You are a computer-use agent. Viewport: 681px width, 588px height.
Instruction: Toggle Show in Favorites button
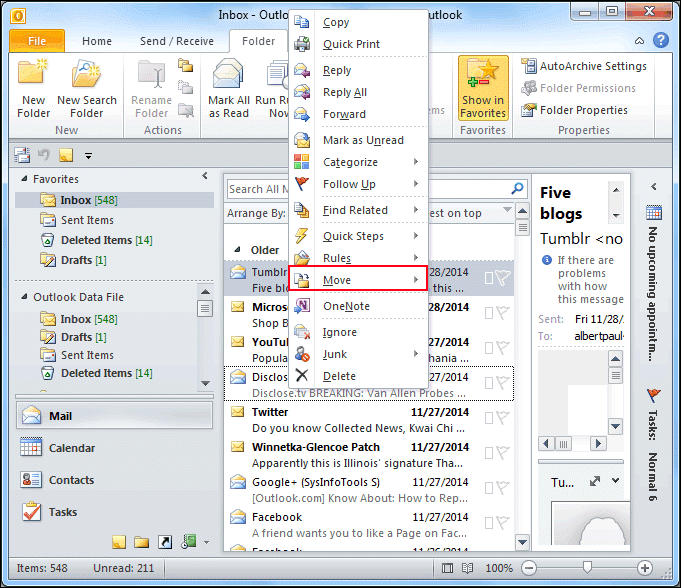[x=483, y=88]
